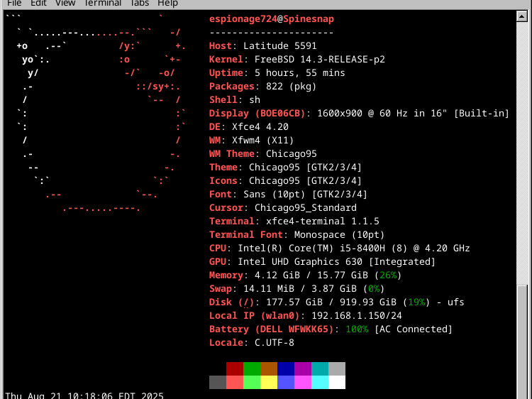The height and width of the screenshot is (399, 532).
Task: Click the WM value Xfwm4 (X11)
Action: 263,141
